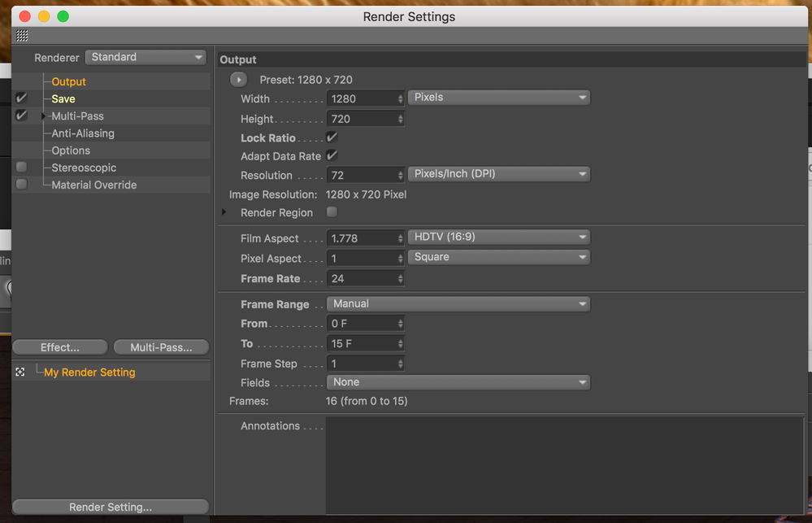Open the Pixels/Inch (DPI) dropdown
Screen dimensions: 812x523
499,173
